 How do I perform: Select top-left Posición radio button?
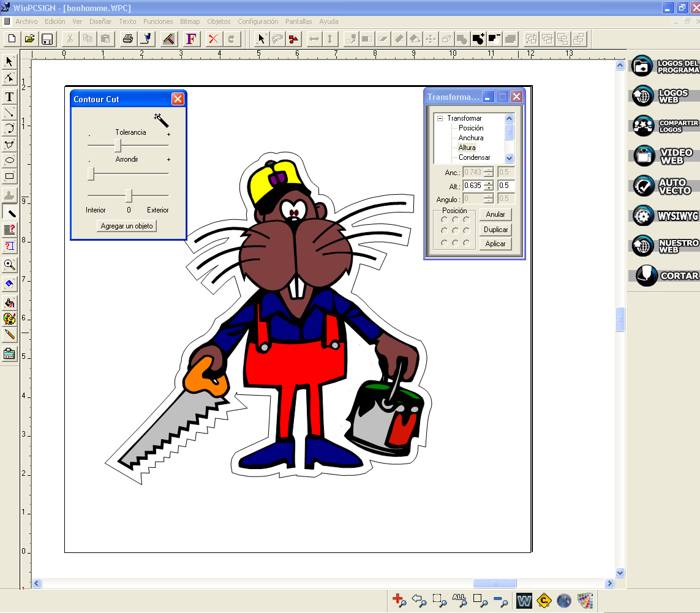[444, 219]
